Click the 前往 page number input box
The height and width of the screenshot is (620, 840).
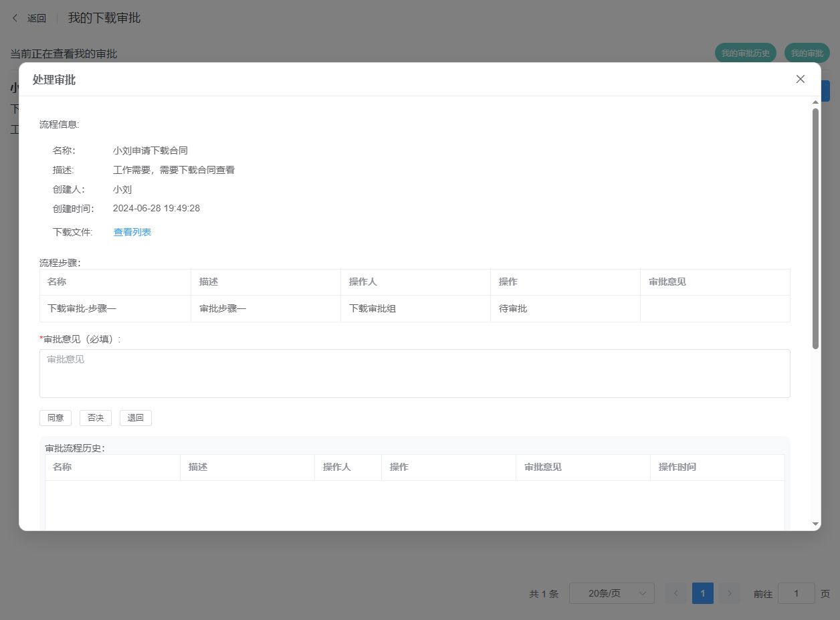pos(796,593)
